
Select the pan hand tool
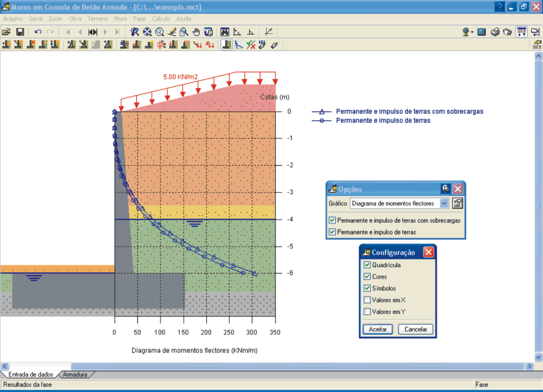[196, 32]
